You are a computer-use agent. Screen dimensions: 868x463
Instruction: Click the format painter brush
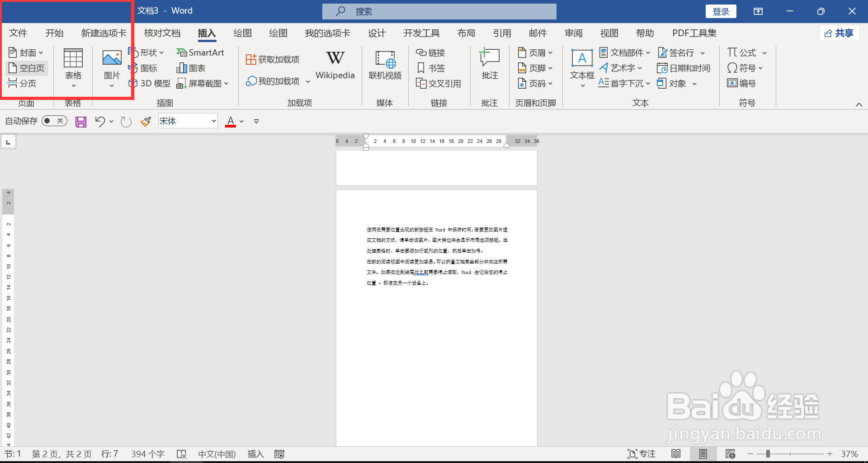coord(146,122)
